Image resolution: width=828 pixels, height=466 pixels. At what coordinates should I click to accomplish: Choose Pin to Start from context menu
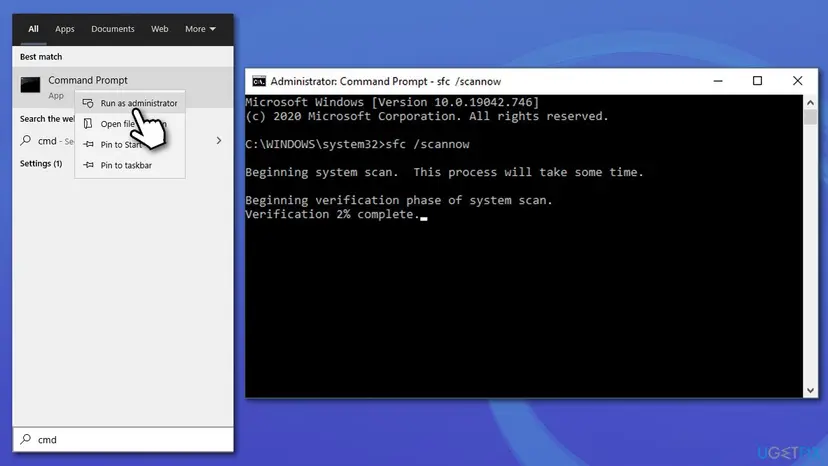click(130, 144)
